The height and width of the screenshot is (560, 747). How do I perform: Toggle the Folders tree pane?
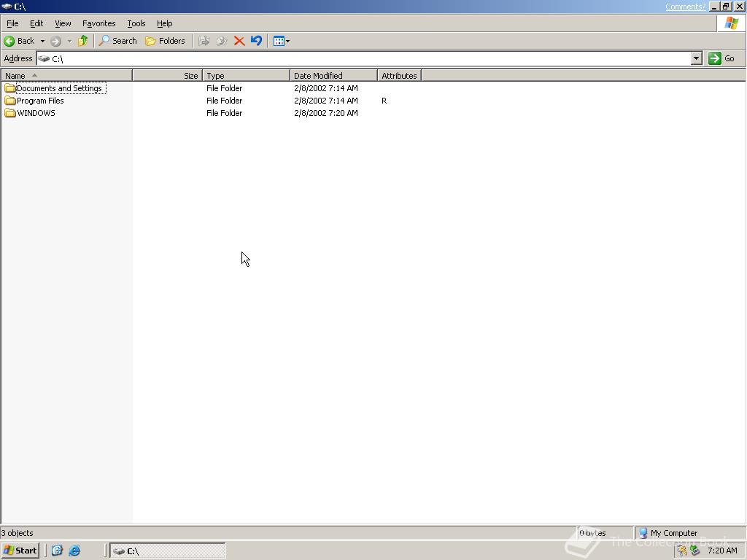click(x=165, y=41)
